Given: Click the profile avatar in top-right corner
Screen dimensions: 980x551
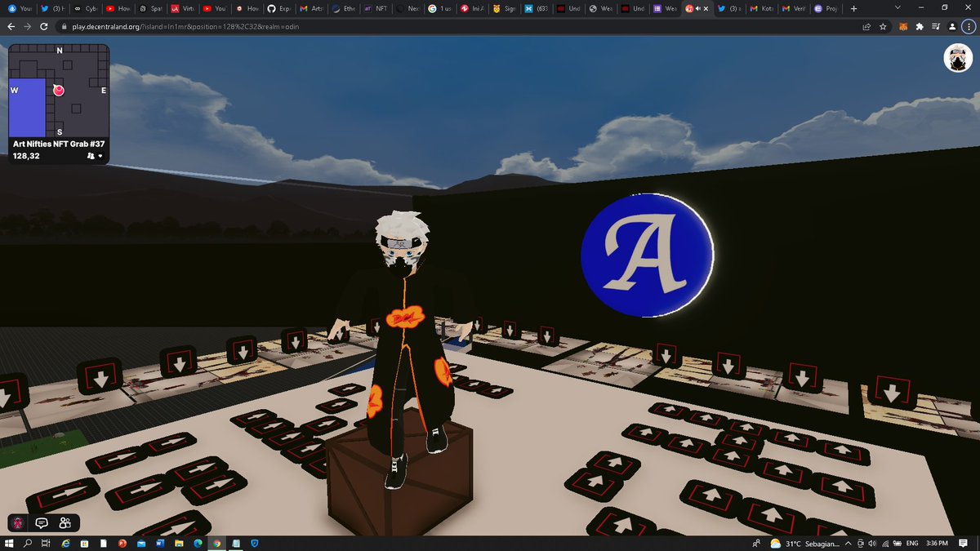Looking at the screenshot, I should [x=957, y=58].
